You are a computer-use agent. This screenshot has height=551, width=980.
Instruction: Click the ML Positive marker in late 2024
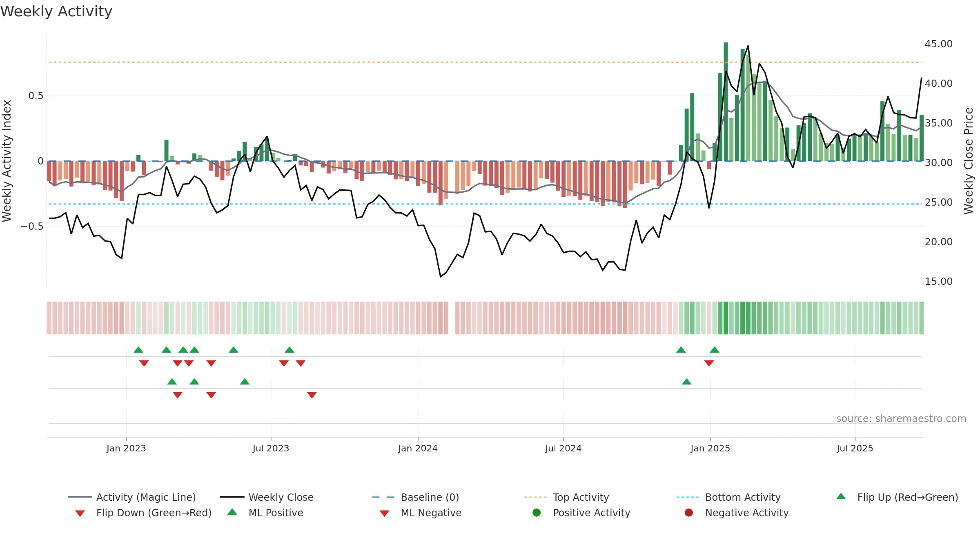coord(686,382)
